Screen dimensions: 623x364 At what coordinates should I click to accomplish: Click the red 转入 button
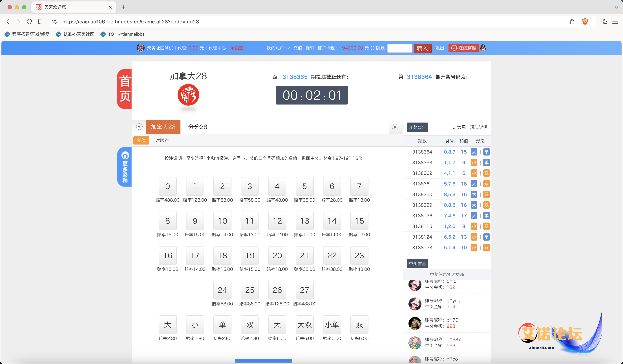coord(423,48)
